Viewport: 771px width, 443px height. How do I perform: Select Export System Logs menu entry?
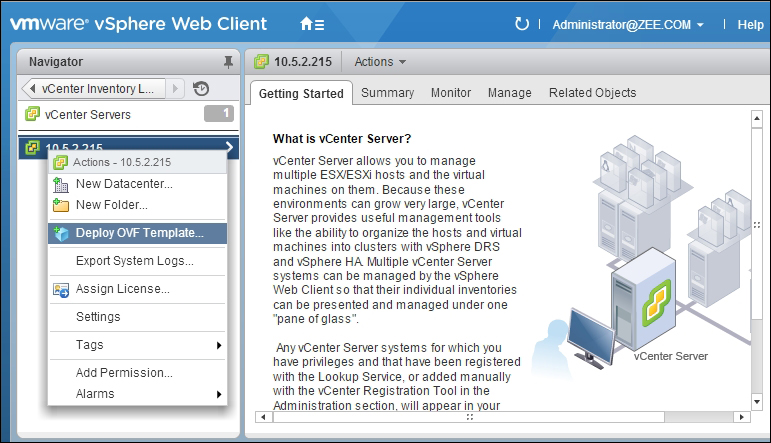click(x=134, y=261)
